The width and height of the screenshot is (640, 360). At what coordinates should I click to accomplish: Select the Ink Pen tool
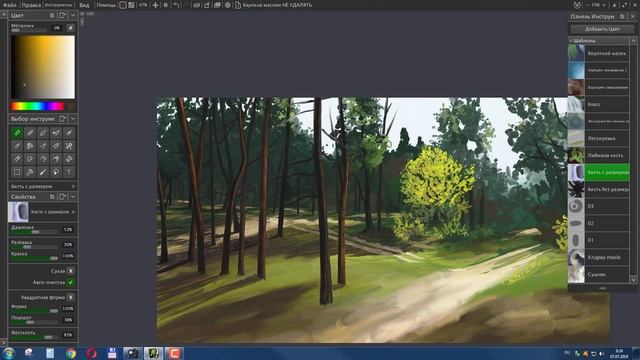pyautogui.click(x=69, y=133)
